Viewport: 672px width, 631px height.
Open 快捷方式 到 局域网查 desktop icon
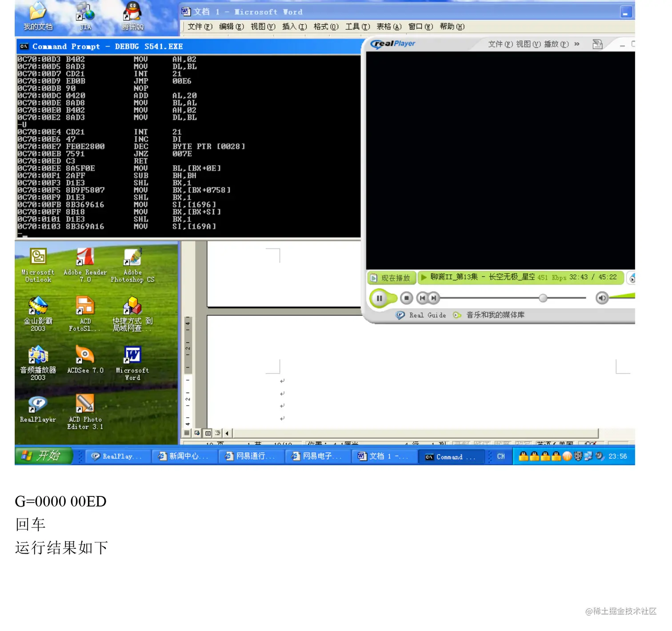tap(132, 314)
